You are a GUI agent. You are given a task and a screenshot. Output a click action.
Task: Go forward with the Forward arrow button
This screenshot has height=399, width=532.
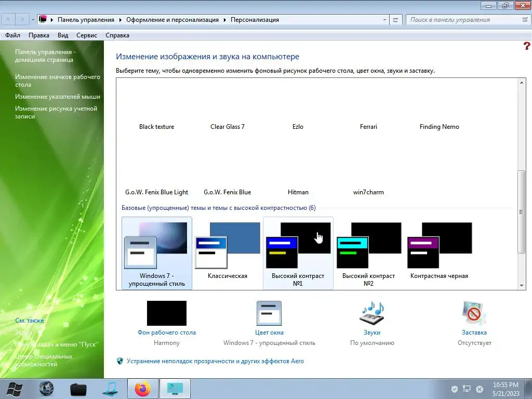click(22, 19)
